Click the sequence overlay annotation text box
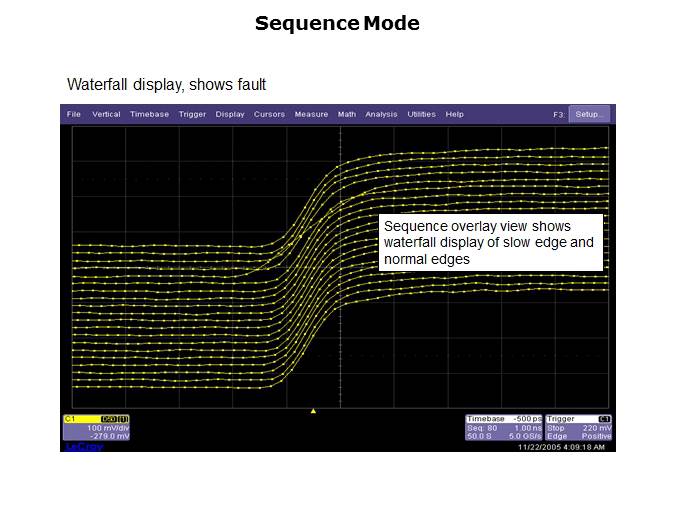The image size is (674, 506). [x=490, y=243]
